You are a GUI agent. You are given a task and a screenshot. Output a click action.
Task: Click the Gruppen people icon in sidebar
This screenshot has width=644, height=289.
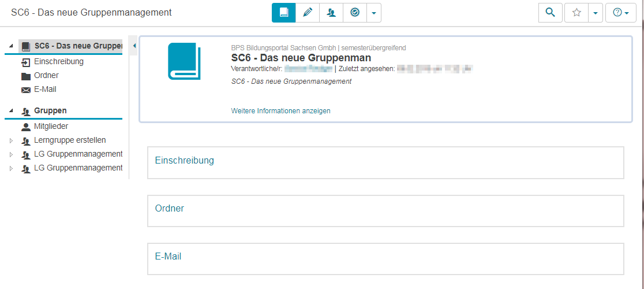[27, 111]
